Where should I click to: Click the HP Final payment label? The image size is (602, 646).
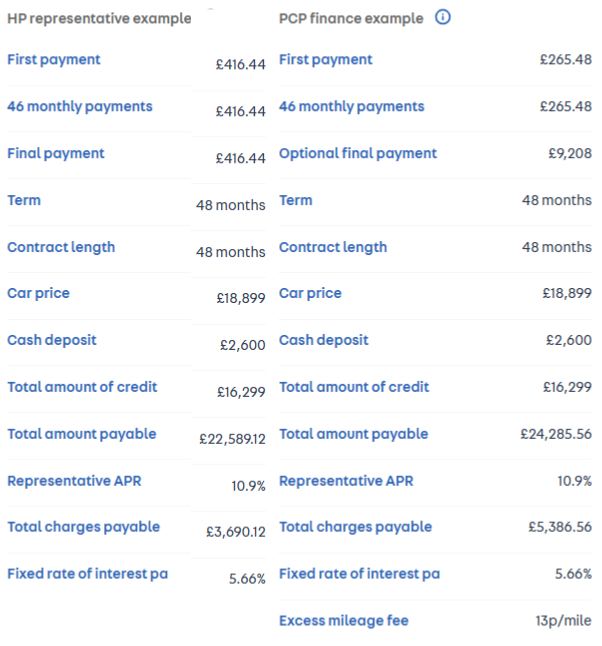(x=56, y=154)
